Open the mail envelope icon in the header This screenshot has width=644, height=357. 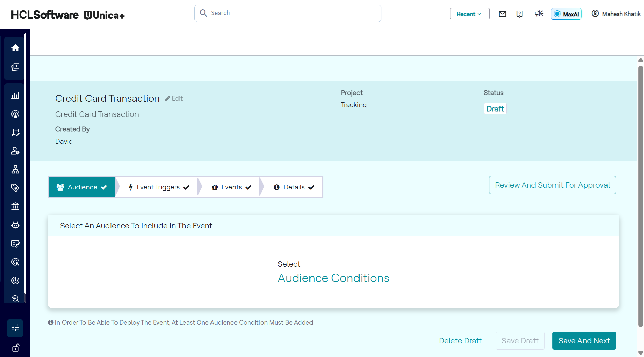pyautogui.click(x=502, y=14)
